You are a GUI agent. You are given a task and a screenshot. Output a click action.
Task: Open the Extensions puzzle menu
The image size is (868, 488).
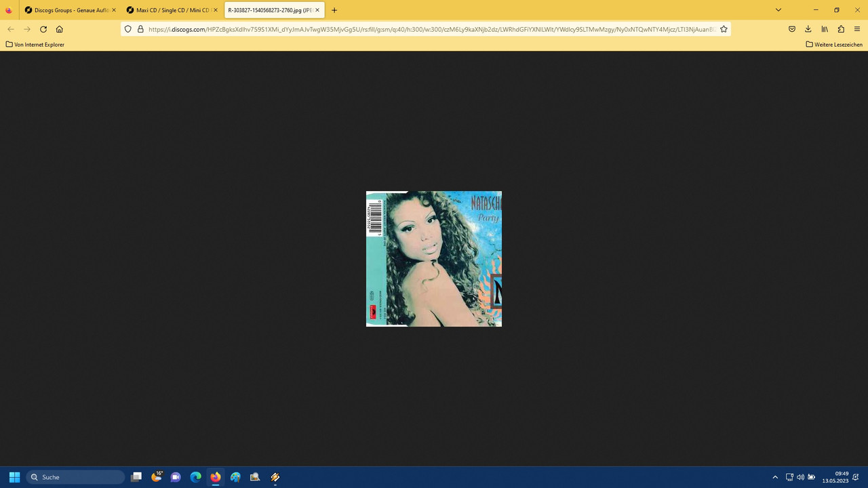(x=841, y=29)
